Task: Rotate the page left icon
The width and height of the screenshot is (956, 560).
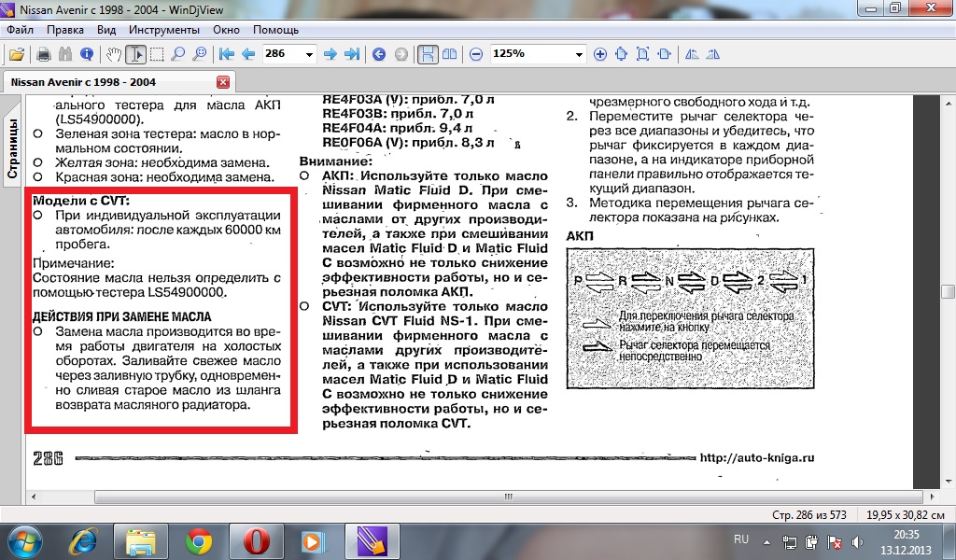Action: tap(692, 54)
